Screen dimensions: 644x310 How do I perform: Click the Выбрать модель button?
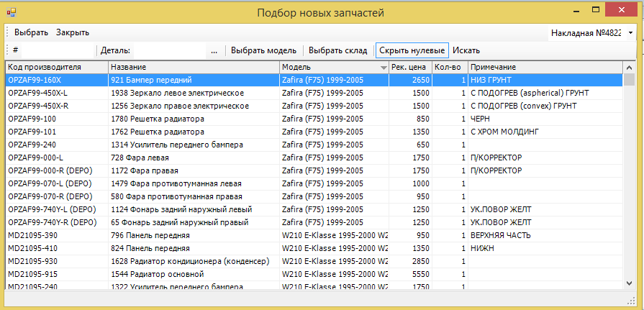click(x=263, y=50)
